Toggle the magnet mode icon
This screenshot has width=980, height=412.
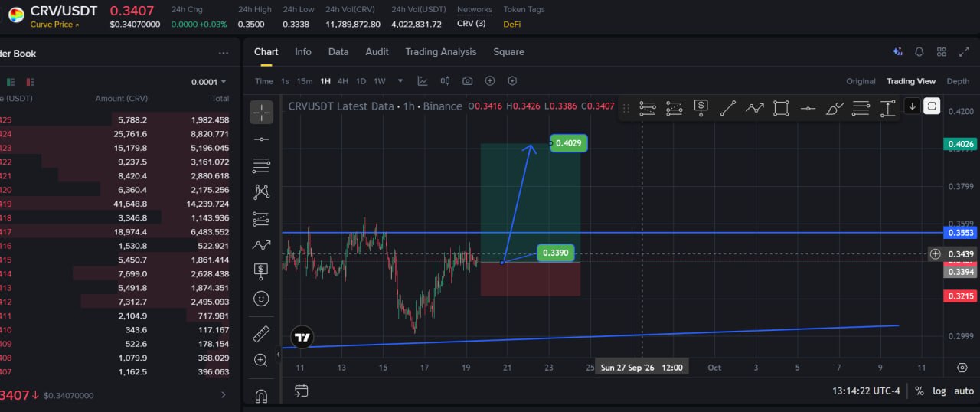coord(262,396)
